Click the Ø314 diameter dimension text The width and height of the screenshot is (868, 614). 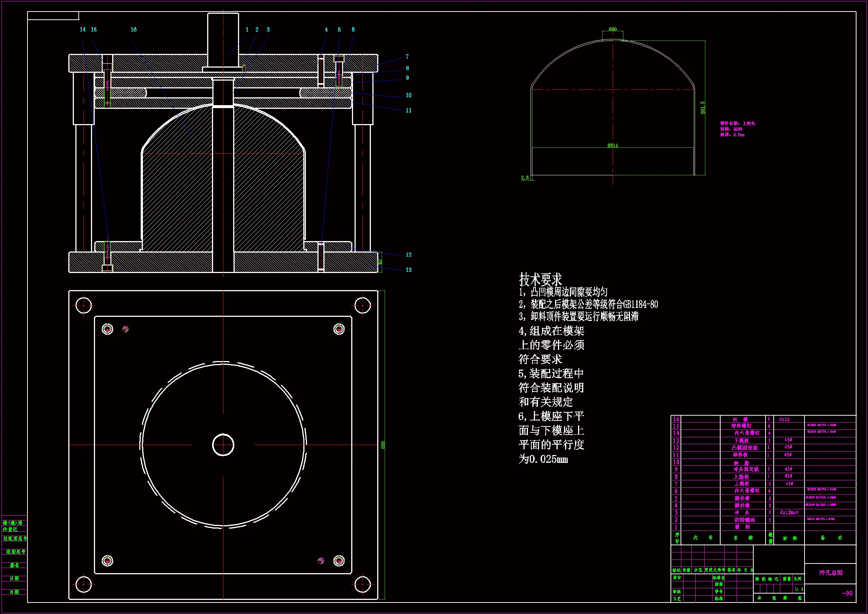tap(613, 145)
